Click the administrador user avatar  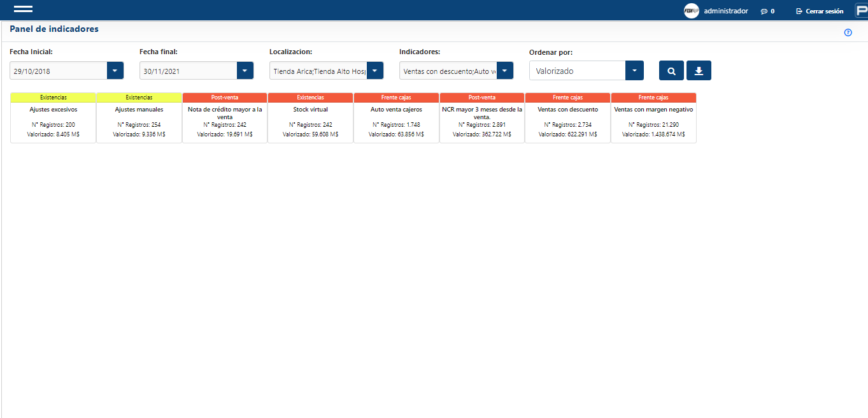pos(691,11)
